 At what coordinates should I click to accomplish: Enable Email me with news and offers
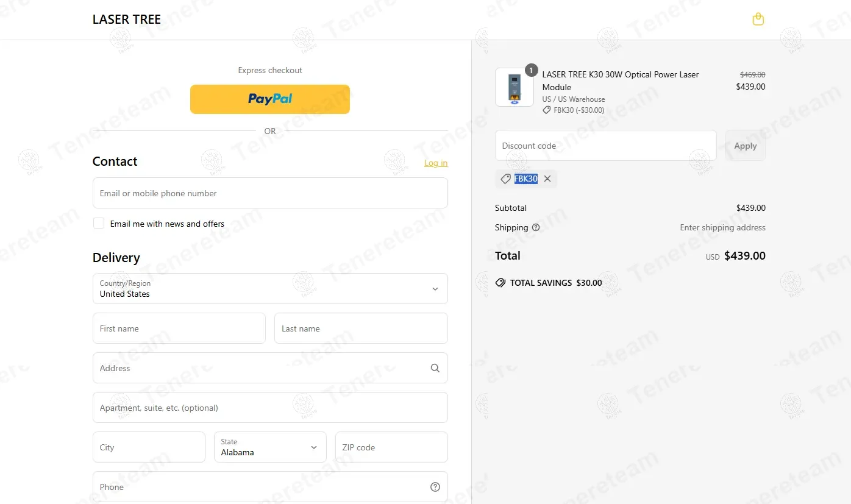(99, 223)
